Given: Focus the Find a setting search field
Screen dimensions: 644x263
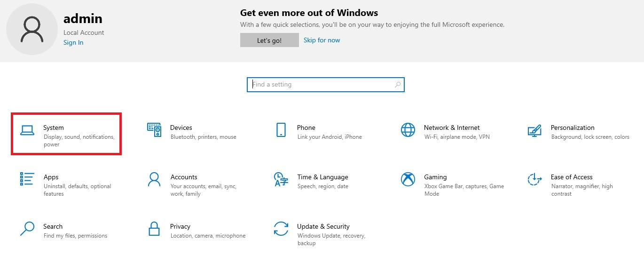Looking at the screenshot, I should pos(325,85).
